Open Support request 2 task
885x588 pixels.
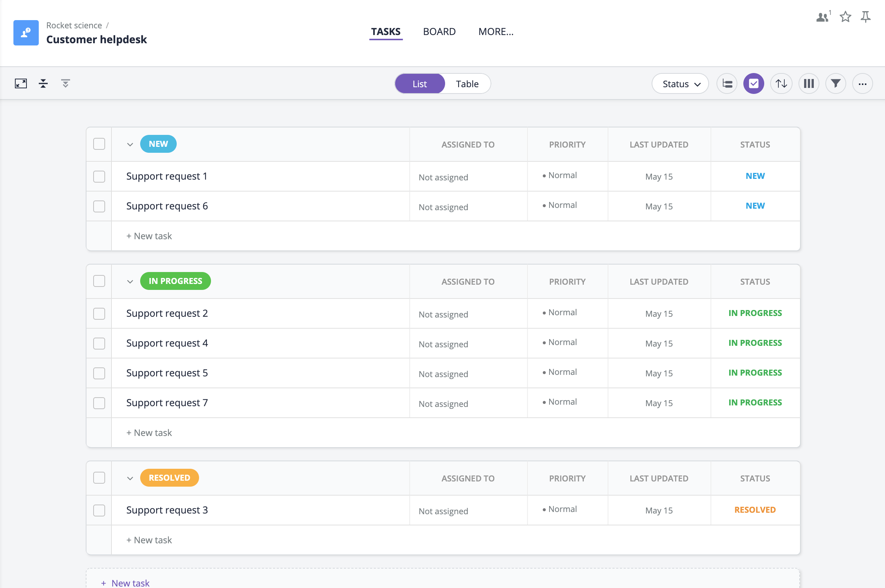[x=167, y=313]
